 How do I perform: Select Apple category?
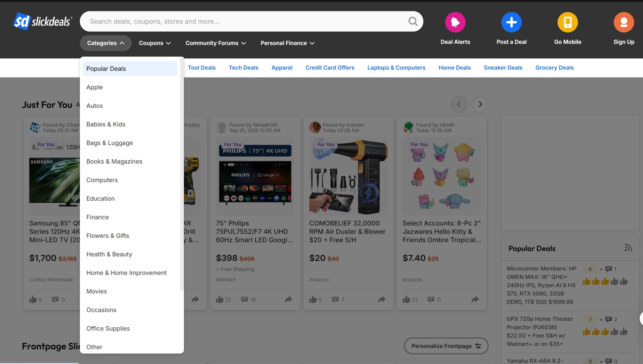tap(130, 87)
